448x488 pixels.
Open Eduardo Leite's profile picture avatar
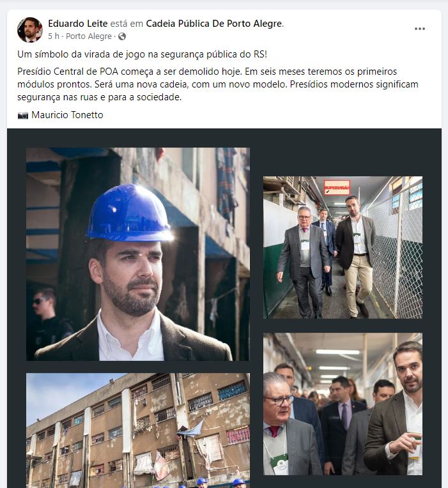[30, 29]
